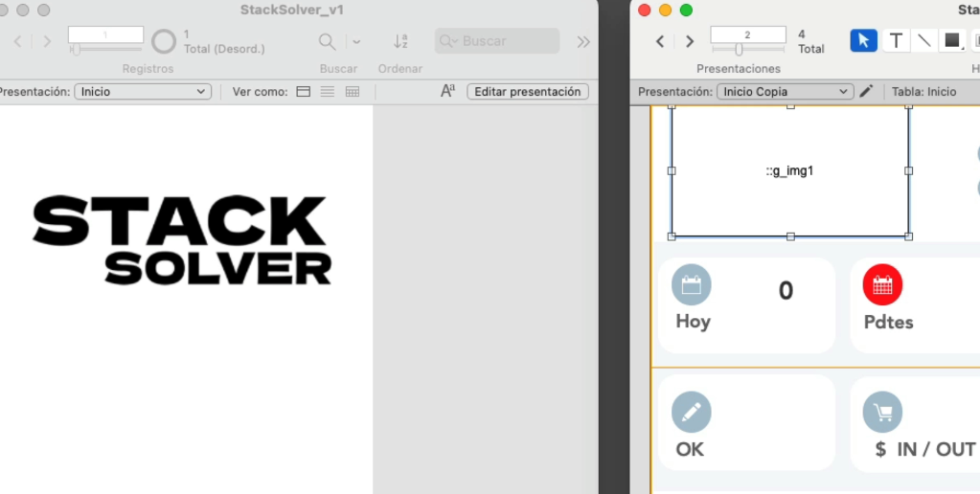Click the Pdtes label

point(889,323)
